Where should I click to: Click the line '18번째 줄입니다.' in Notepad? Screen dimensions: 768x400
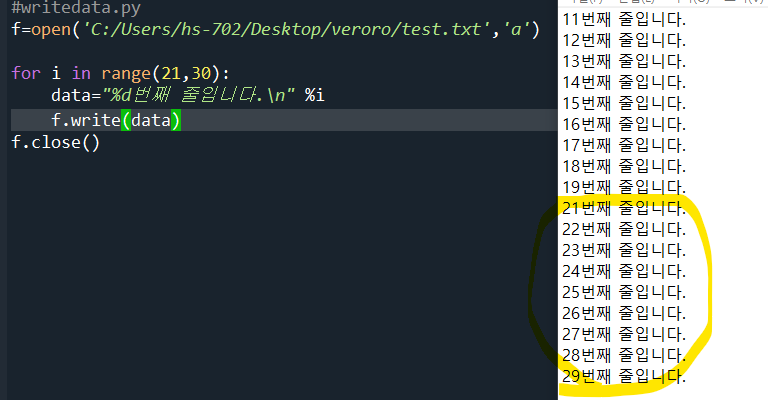point(624,167)
